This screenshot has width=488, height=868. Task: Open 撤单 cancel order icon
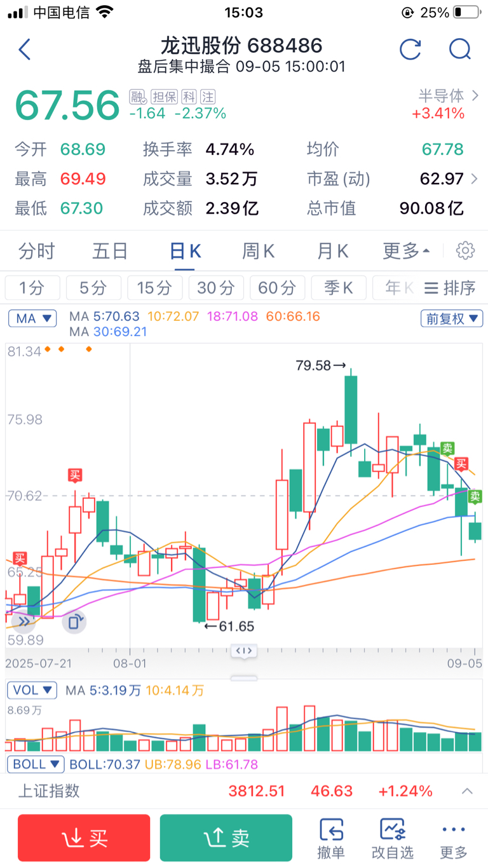331,838
